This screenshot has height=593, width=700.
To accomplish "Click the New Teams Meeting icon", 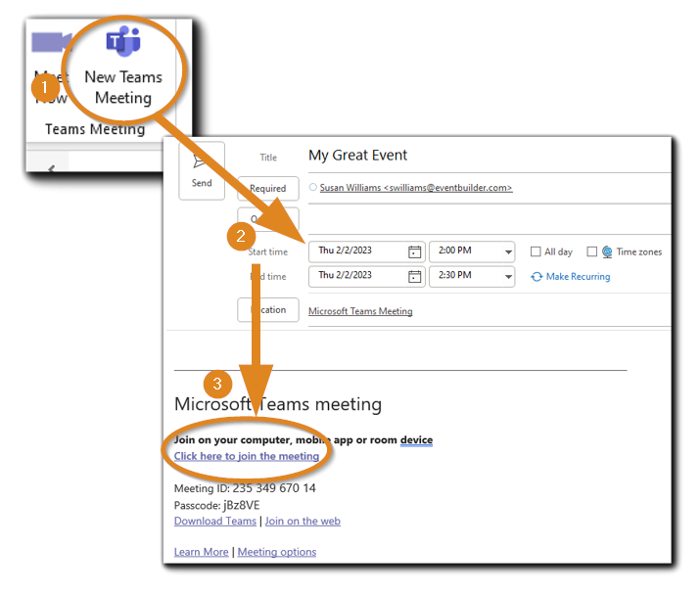I will pos(123,41).
